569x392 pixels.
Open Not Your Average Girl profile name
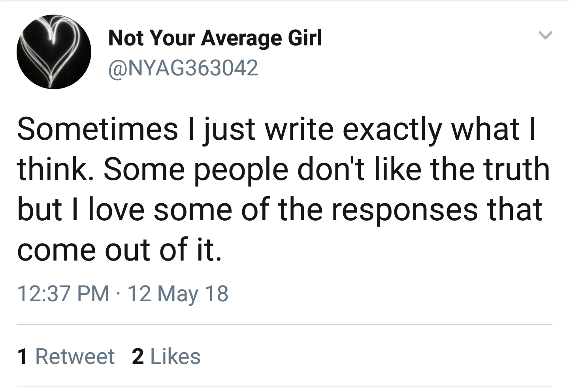215,38
